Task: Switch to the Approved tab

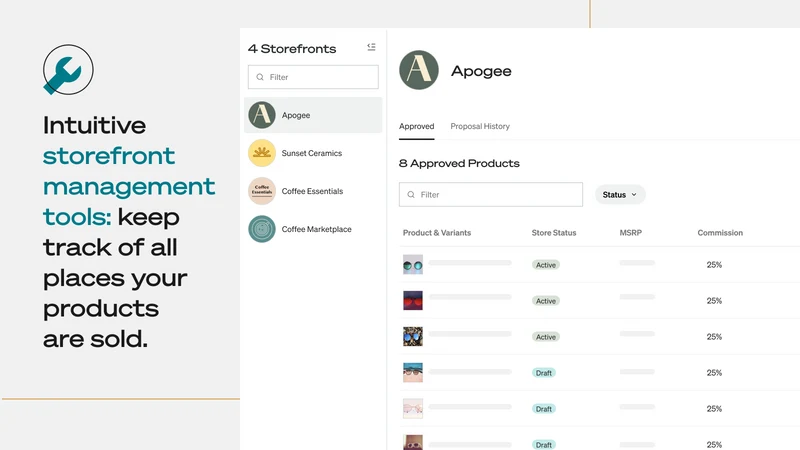Action: 416,127
